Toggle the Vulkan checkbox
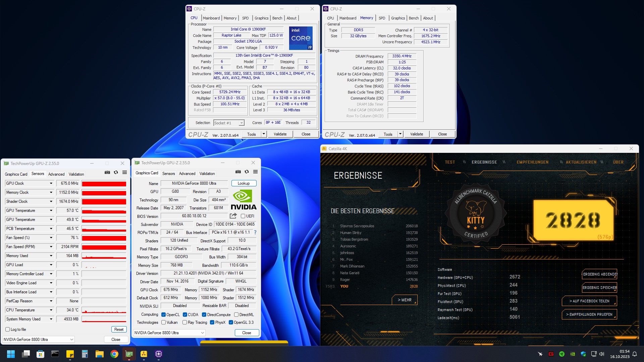644x362 pixels. (164, 322)
